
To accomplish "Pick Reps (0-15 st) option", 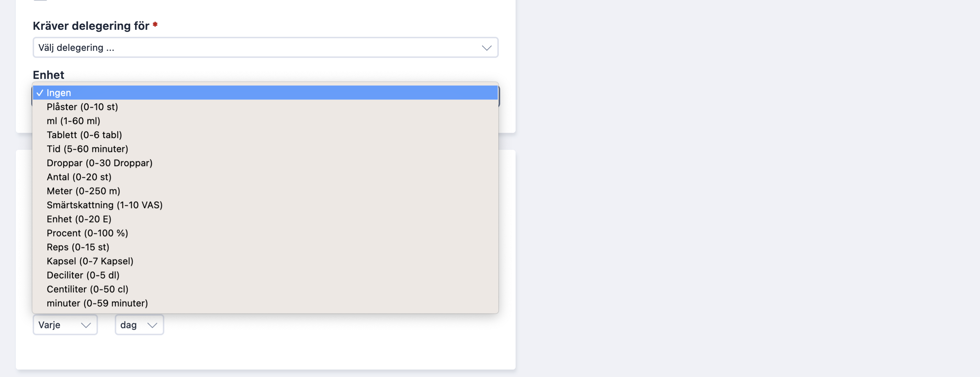I will tap(266, 247).
